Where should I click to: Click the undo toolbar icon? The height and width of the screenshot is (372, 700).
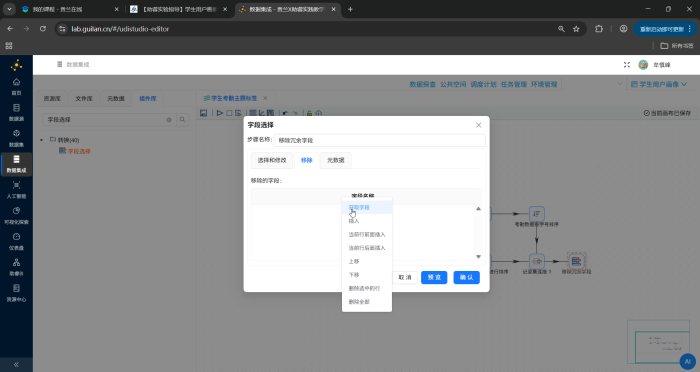click(x=285, y=113)
